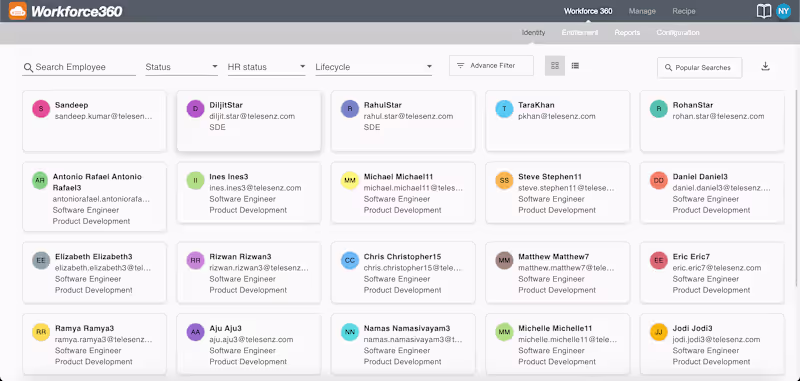The height and width of the screenshot is (381, 800).
Task: Expand the Lifecycle dropdown
Action: pos(373,67)
